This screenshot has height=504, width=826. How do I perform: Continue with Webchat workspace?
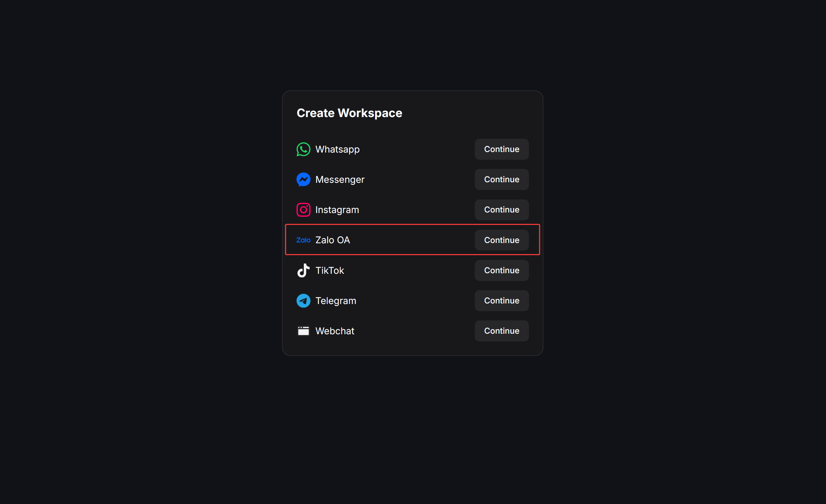[501, 331]
